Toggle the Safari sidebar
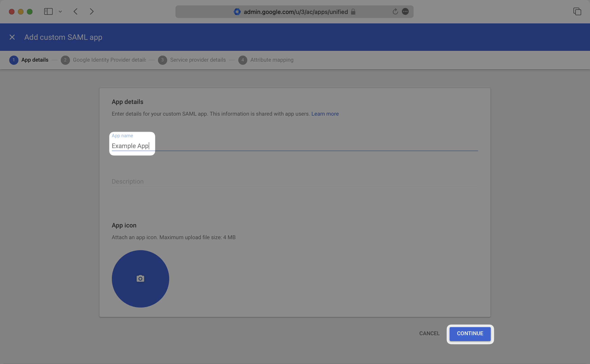The height and width of the screenshot is (364, 590). coord(48,11)
